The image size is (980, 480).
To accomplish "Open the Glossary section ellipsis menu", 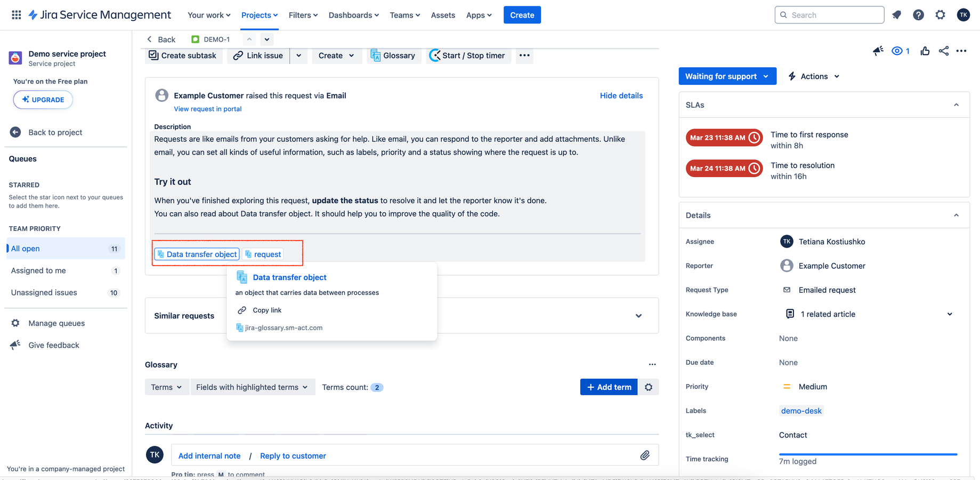I will [652, 364].
